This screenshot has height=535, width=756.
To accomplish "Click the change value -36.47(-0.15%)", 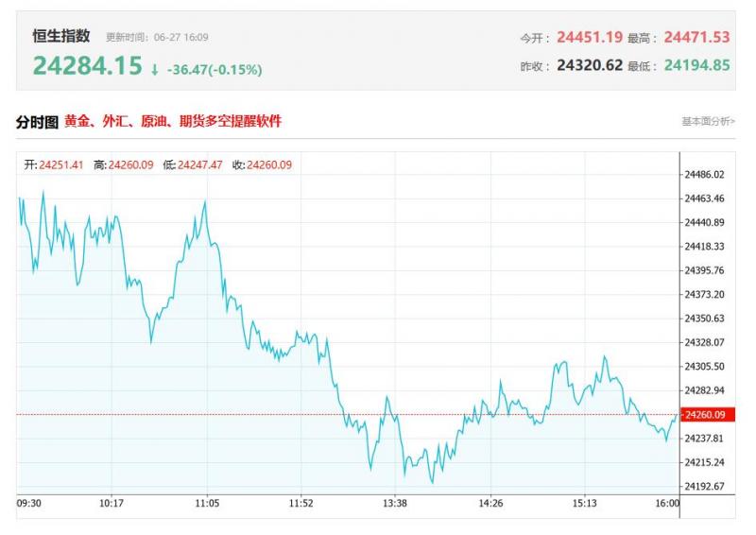I will [x=215, y=70].
